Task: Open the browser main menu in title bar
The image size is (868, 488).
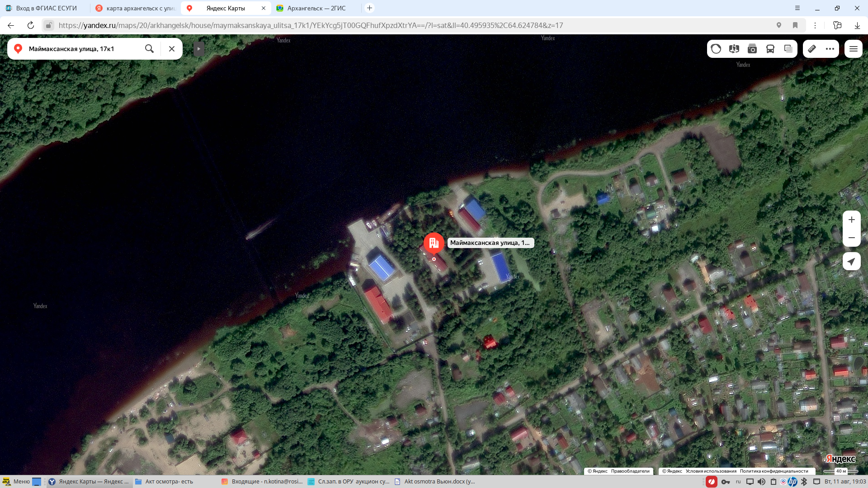Action: [x=797, y=8]
